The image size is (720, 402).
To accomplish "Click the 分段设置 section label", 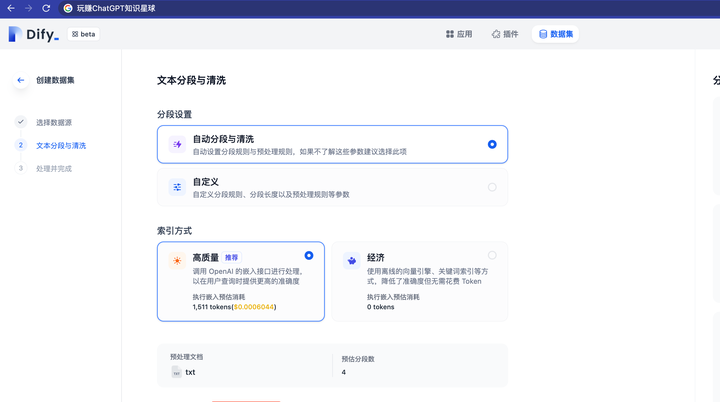I will (x=174, y=114).
